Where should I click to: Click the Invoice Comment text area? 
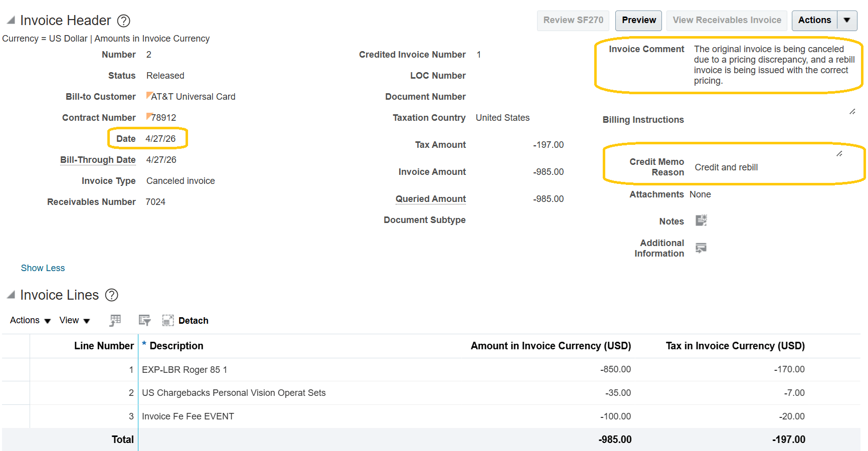pos(774,65)
